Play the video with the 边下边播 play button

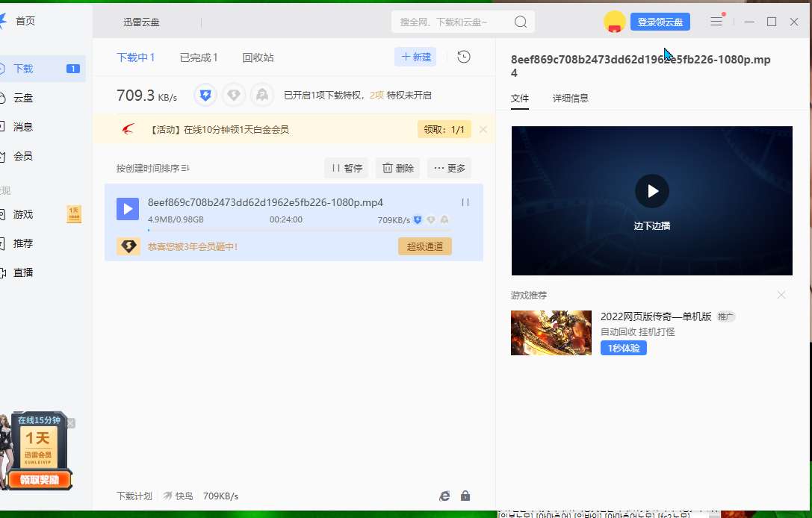pyautogui.click(x=652, y=191)
